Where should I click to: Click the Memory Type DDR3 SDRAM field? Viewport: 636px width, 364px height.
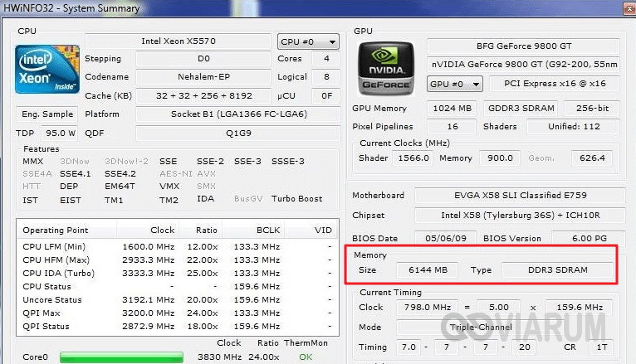point(557,270)
